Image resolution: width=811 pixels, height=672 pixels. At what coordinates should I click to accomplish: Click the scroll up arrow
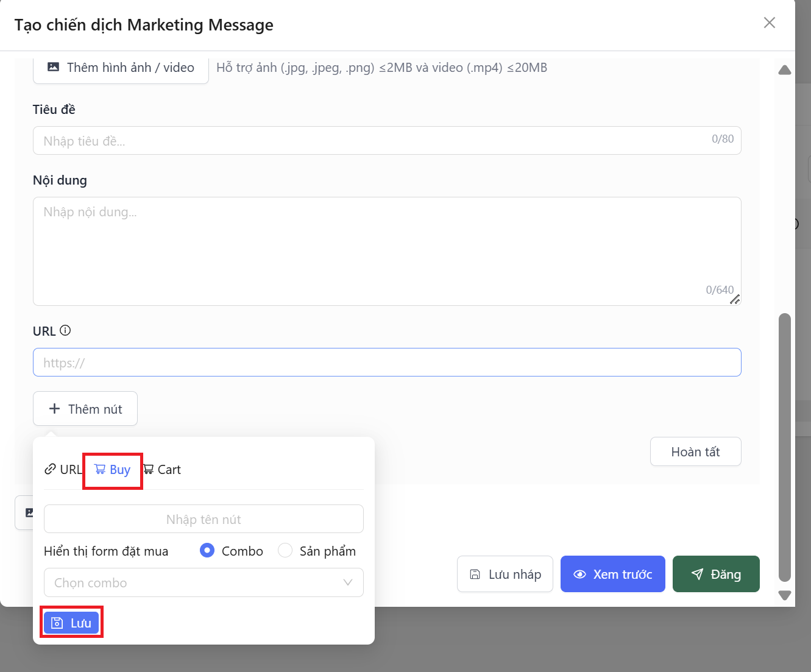click(x=785, y=70)
